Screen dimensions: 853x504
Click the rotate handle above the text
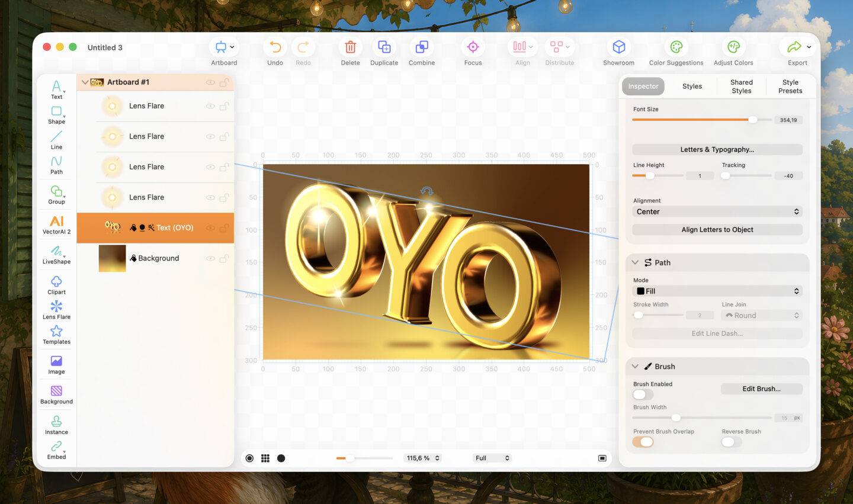[426, 191]
